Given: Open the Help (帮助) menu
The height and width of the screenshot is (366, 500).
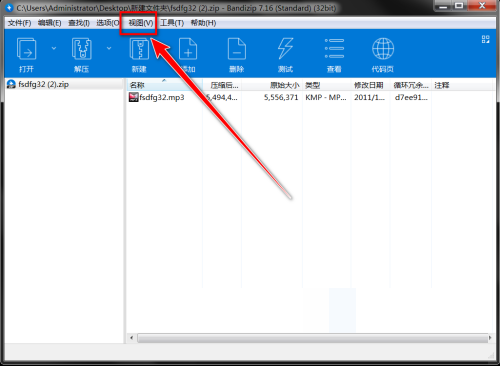Looking at the screenshot, I should tap(203, 23).
